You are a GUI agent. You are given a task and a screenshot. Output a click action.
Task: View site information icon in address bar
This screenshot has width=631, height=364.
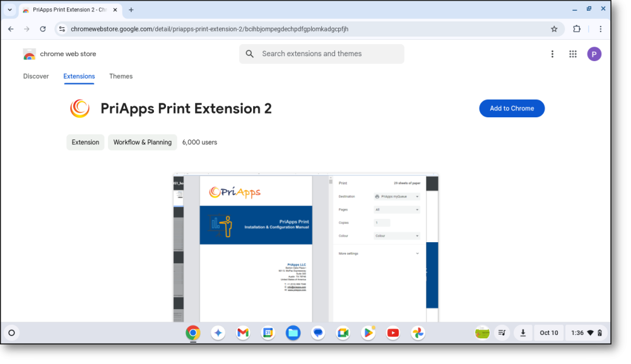click(x=62, y=29)
